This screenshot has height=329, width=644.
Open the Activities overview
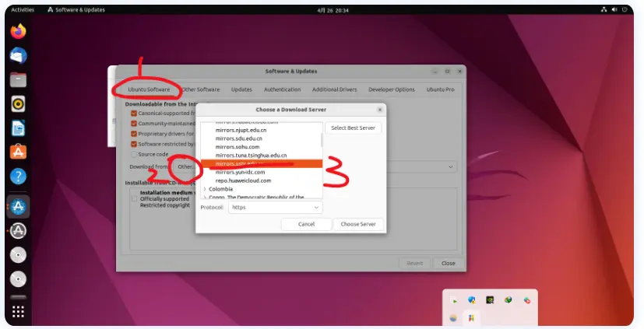point(23,10)
